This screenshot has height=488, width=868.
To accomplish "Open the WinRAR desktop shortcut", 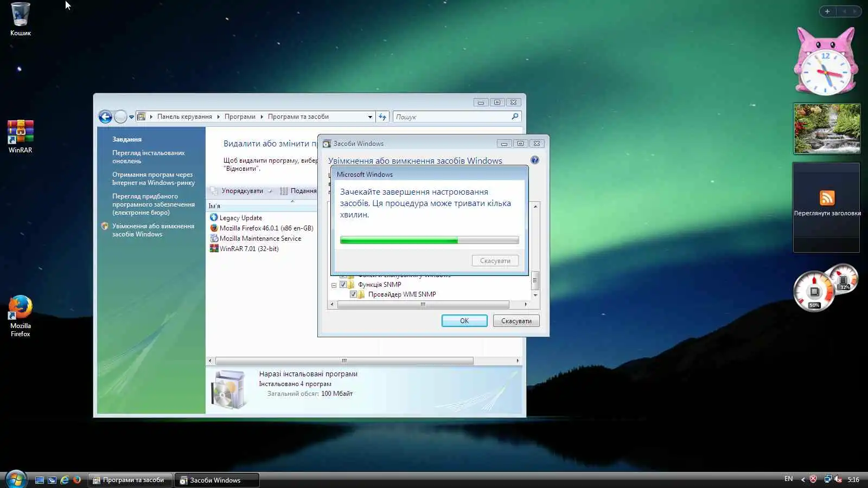I will coord(21,137).
